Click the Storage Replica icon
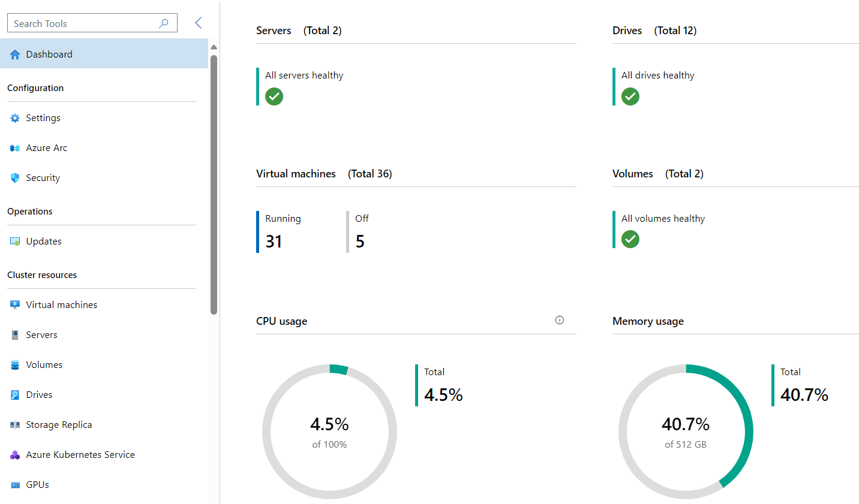 15,425
